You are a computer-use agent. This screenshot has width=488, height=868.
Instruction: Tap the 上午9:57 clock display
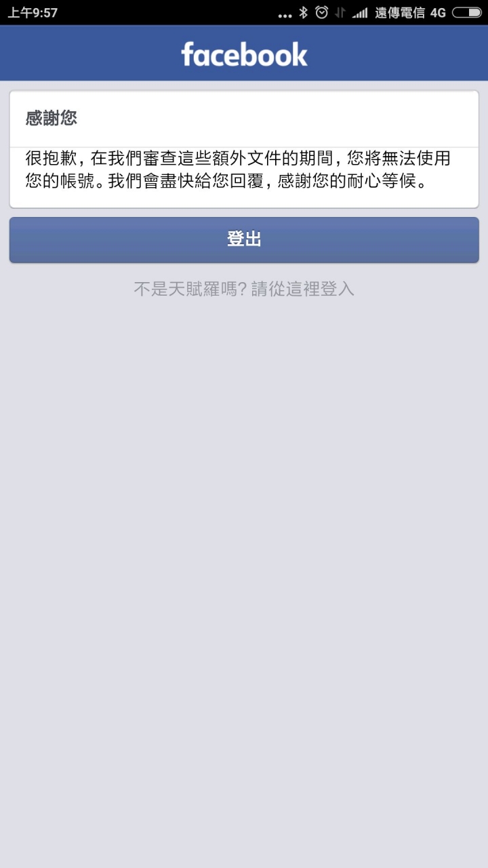point(33,13)
